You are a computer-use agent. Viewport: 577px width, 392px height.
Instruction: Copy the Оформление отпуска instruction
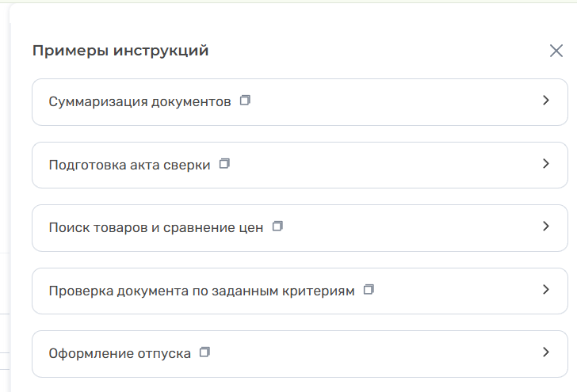point(204,352)
